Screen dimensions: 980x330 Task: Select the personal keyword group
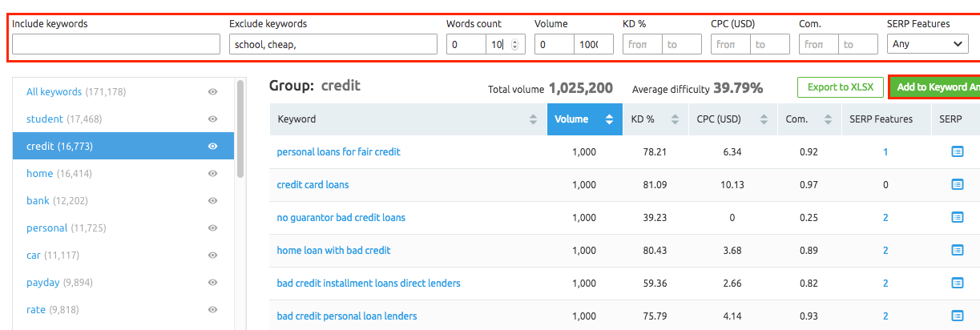point(123,228)
